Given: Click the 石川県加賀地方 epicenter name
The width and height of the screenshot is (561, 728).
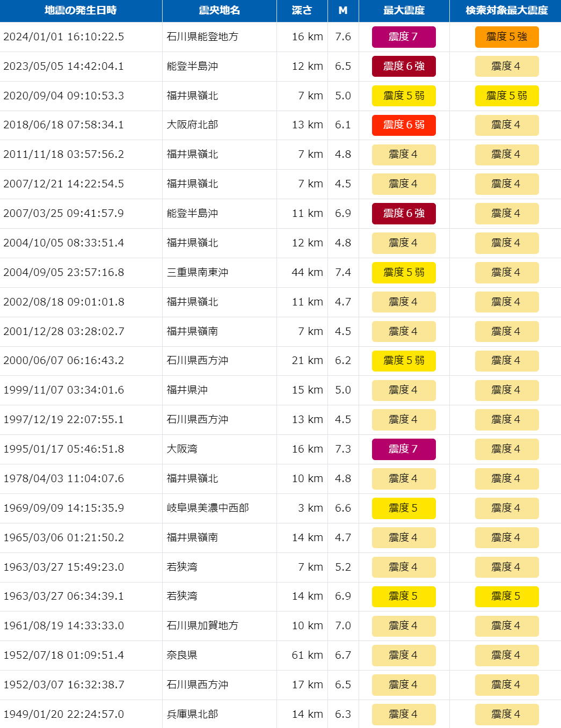Looking at the screenshot, I should click(x=202, y=625).
